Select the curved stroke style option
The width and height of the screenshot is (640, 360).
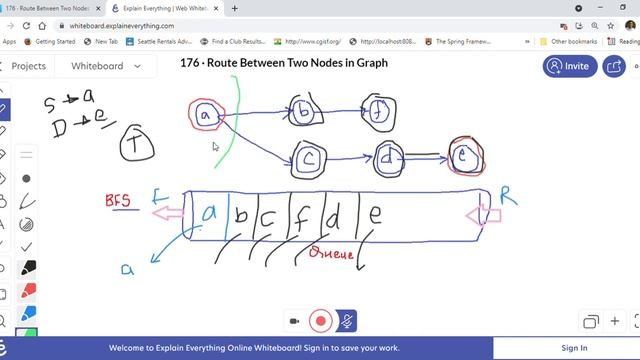tap(27, 201)
